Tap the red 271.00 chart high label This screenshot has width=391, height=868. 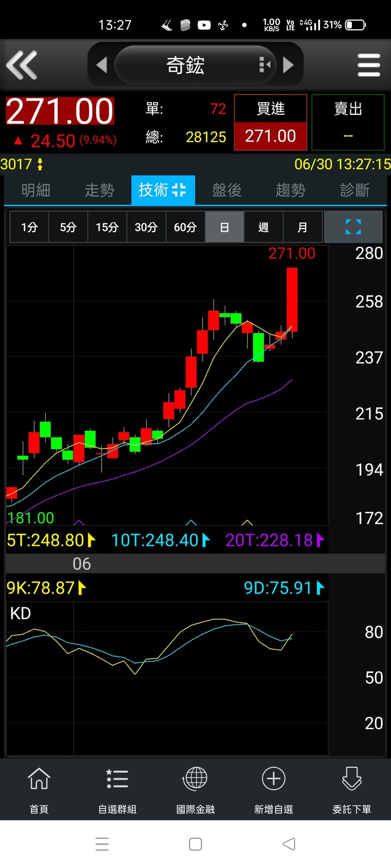click(x=292, y=253)
